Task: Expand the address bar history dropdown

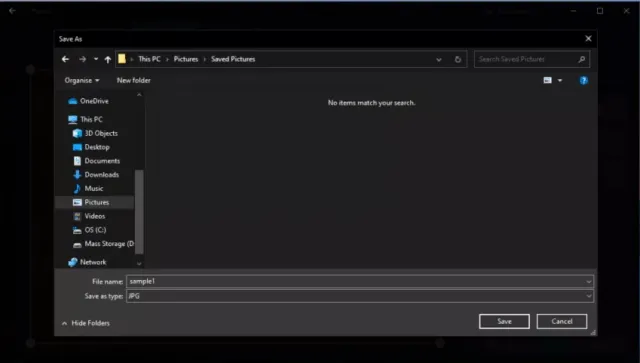Action: 439,60
